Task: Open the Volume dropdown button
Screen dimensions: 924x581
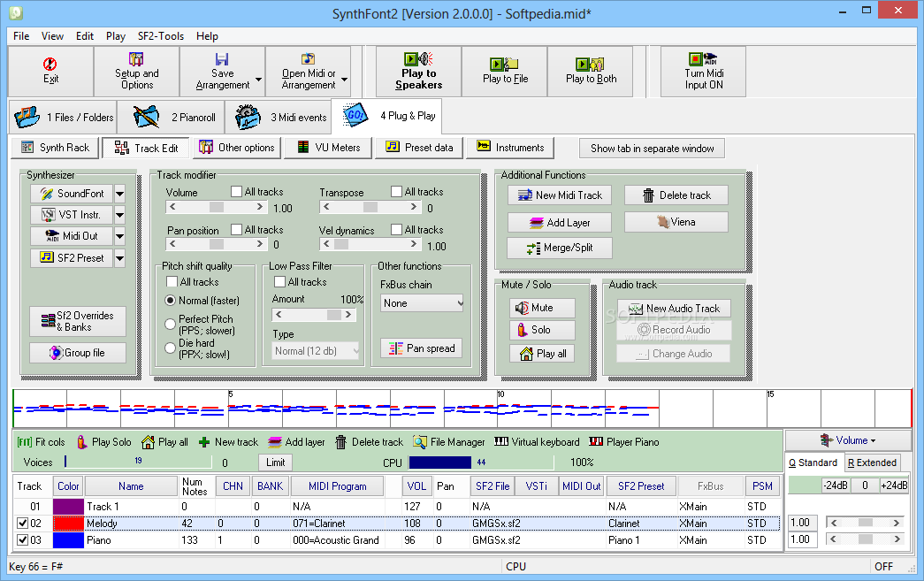Action: point(847,440)
